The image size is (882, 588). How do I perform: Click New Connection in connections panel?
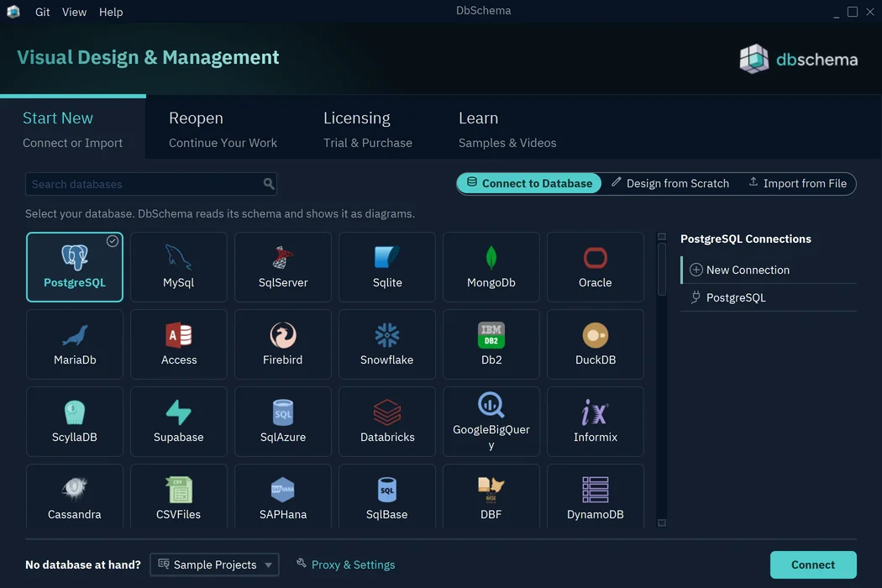pos(769,270)
